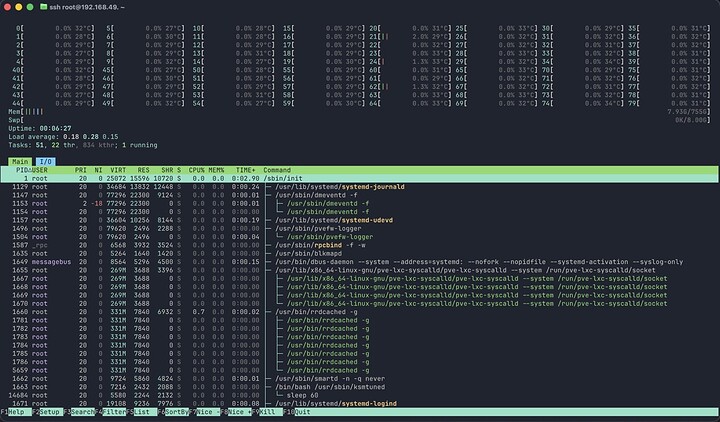Switch to the Main tab
720x422 pixels.
pyautogui.click(x=20, y=162)
